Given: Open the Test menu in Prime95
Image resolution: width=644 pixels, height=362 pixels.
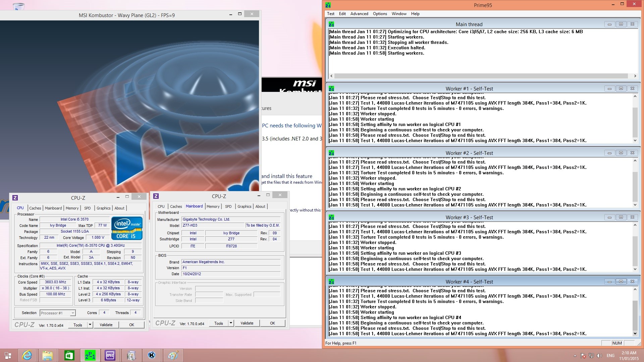Looking at the screenshot, I should [331, 14].
